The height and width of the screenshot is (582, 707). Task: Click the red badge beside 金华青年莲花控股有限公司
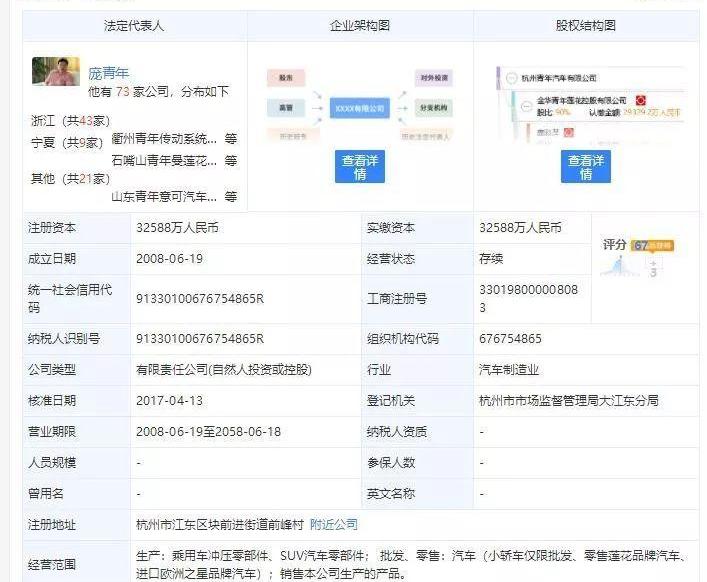point(640,101)
